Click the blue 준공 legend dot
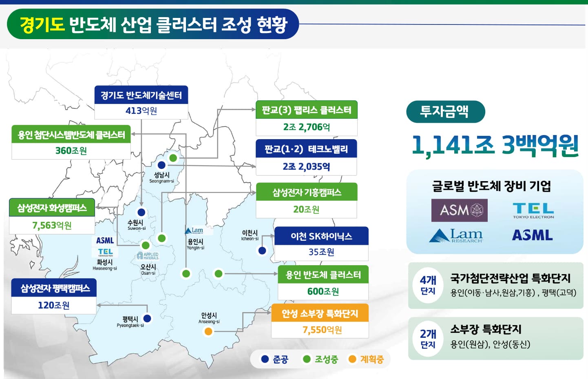This screenshot has height=379, width=588. coord(265,359)
